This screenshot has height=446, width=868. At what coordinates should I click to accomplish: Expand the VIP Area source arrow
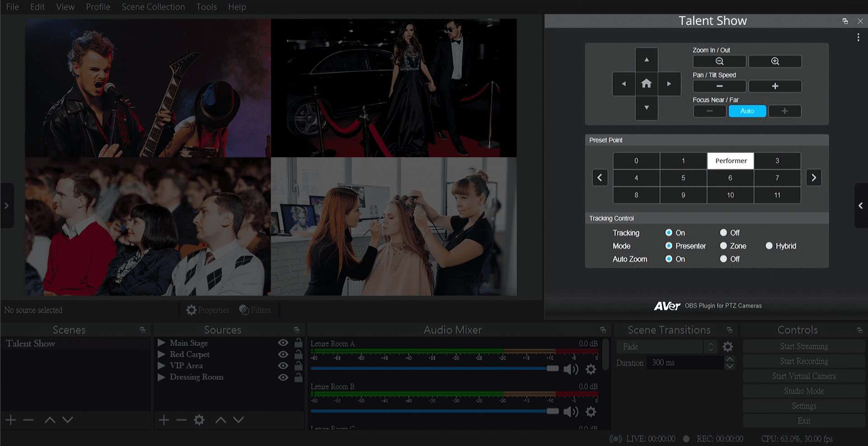click(161, 366)
